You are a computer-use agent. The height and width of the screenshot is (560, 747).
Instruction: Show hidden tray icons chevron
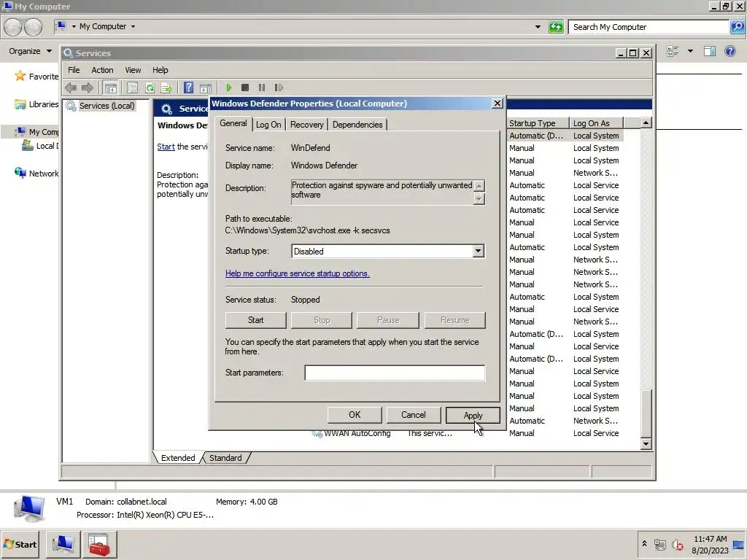point(644,544)
